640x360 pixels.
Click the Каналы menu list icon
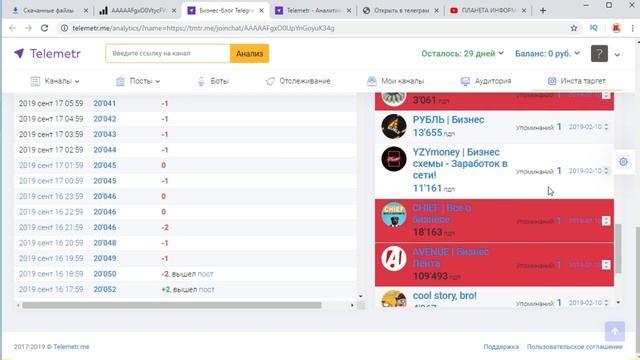pyautogui.click(x=36, y=81)
